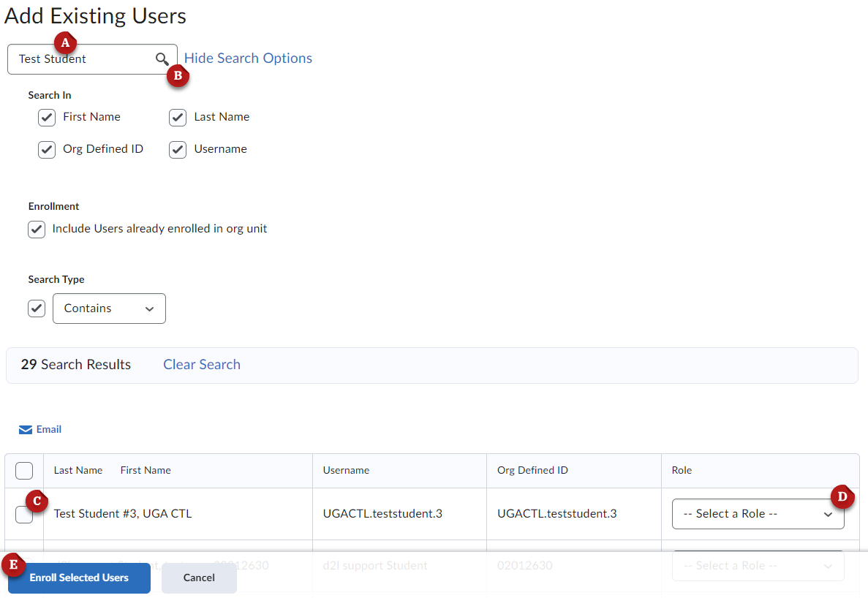Select all users with header checkbox
Viewport: 868px width, 598px height.
[24, 471]
